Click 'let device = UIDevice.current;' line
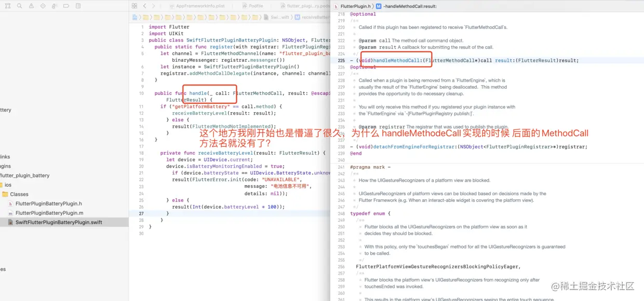644x301 pixels. pyautogui.click(x=209, y=160)
